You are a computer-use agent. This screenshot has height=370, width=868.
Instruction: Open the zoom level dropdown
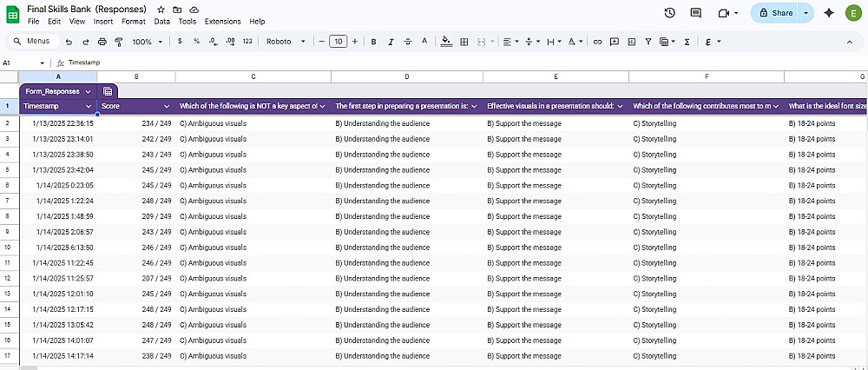(147, 42)
